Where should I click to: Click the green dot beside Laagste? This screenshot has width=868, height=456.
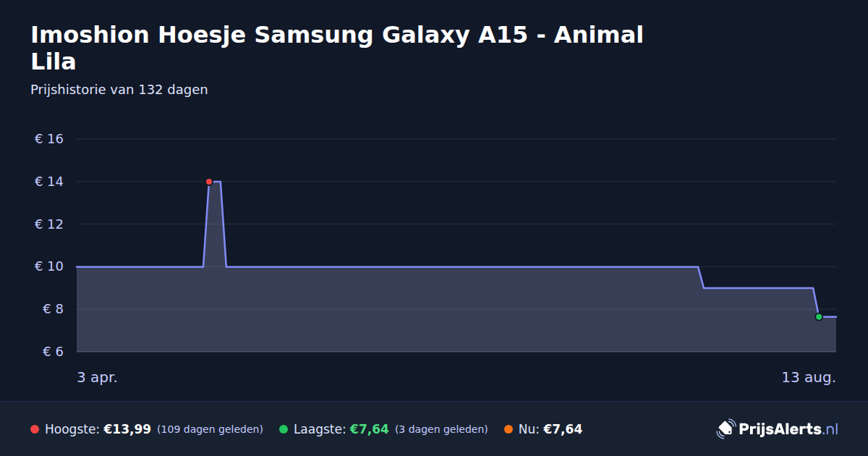(284, 429)
